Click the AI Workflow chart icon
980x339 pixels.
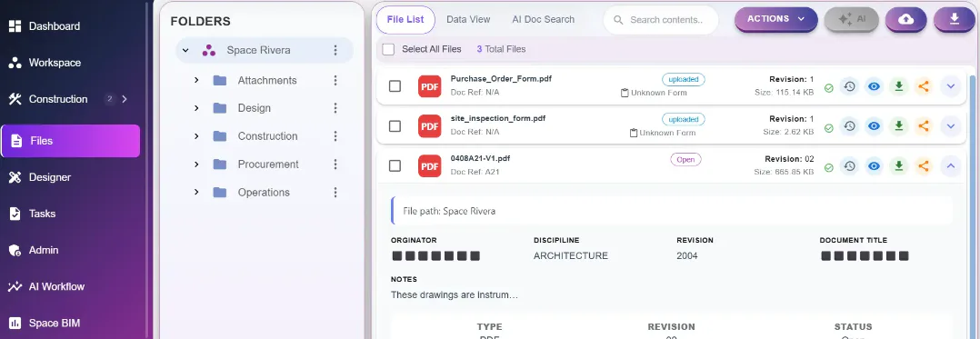click(15, 286)
